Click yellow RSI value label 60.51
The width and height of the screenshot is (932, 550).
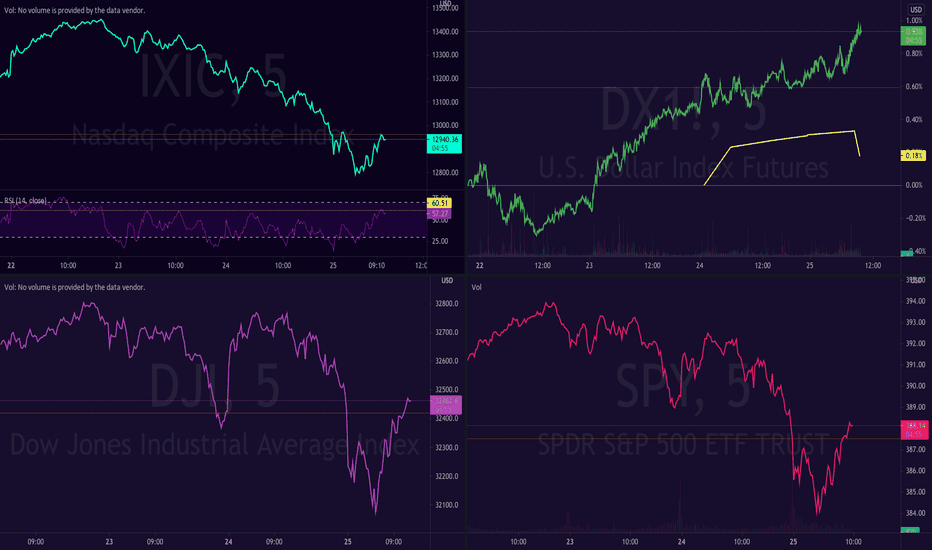(x=439, y=203)
